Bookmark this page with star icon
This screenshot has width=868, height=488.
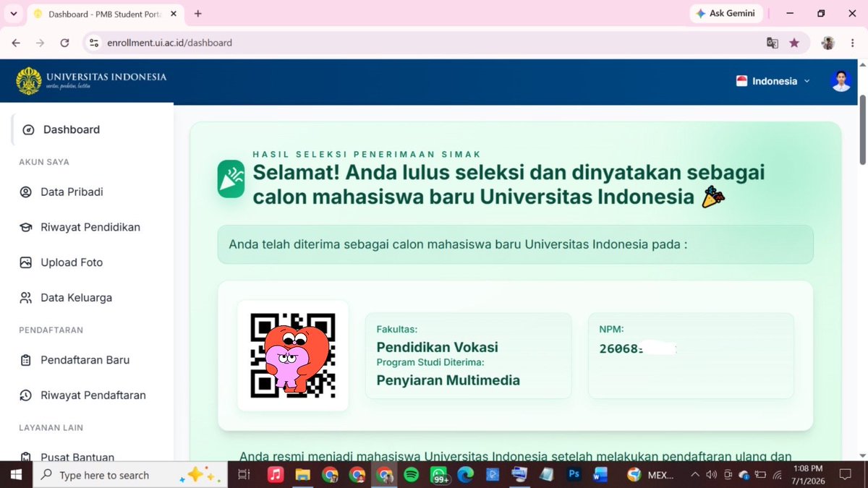tap(794, 43)
